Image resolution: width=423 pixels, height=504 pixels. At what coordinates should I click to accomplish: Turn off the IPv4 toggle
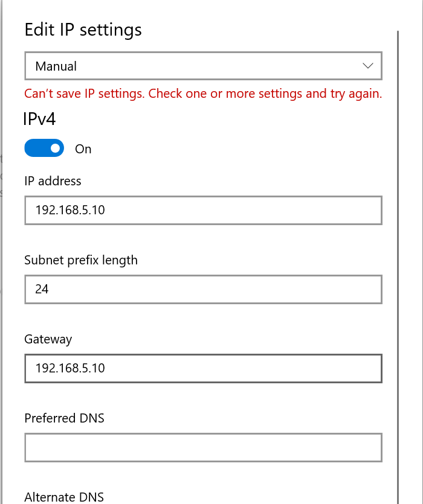44,148
